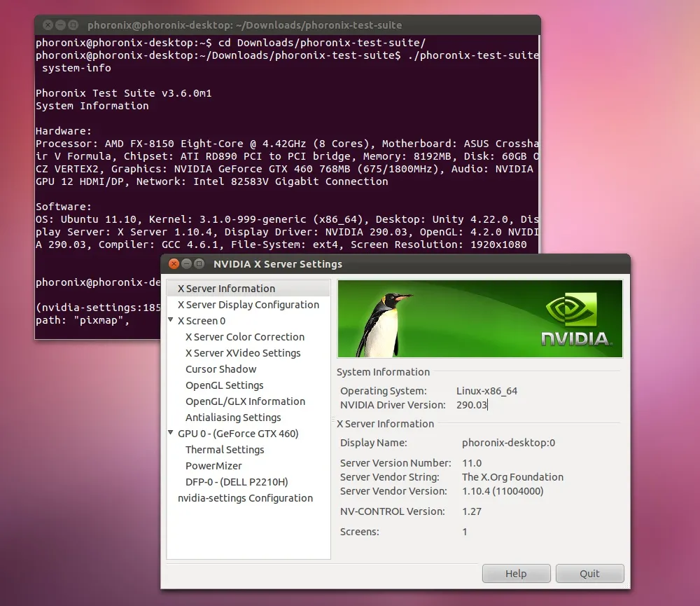Click the terminal line starting 'Processor: AMD FX-8150'
Viewport: 700px width, 606px height.
pyautogui.click(x=287, y=144)
